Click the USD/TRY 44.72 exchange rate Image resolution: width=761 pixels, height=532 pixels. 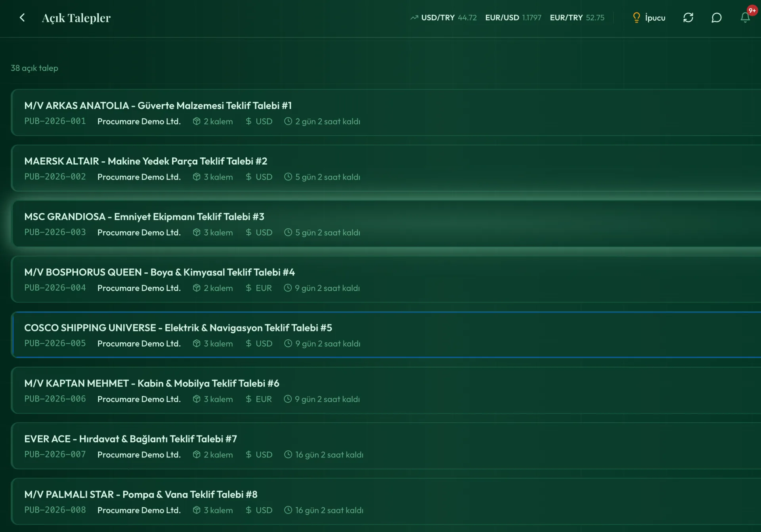[x=449, y=17]
